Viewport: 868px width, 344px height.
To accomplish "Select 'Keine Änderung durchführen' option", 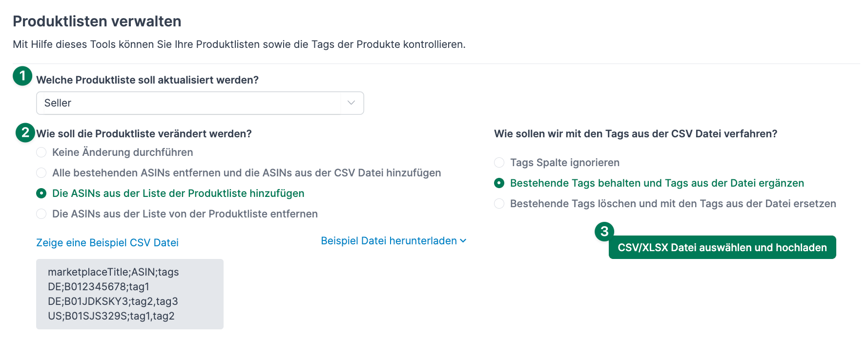I will (41, 152).
